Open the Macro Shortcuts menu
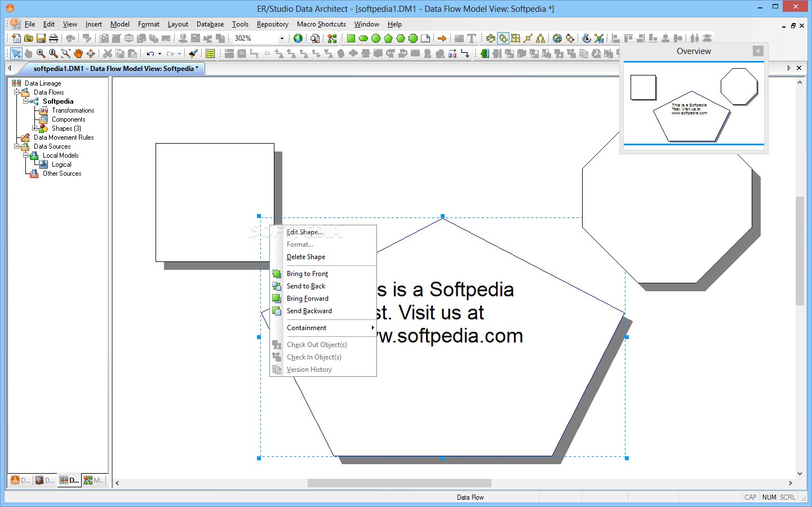Image resolution: width=812 pixels, height=507 pixels. (x=322, y=24)
